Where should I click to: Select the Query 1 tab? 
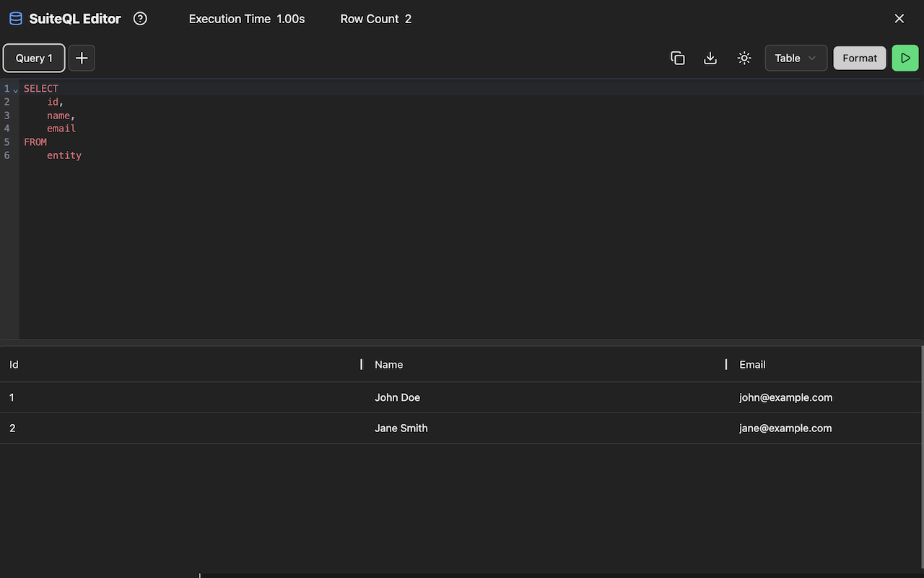point(34,58)
